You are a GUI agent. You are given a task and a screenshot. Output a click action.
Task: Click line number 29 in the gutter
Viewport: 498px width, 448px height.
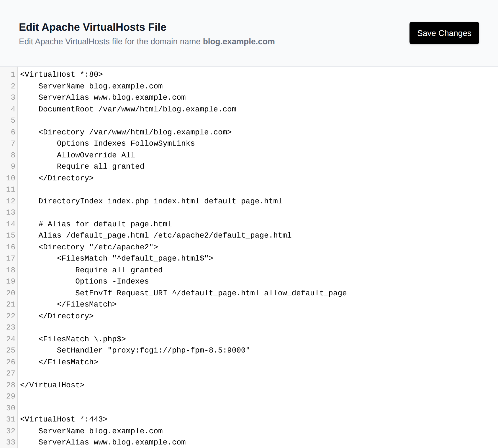tap(11, 396)
